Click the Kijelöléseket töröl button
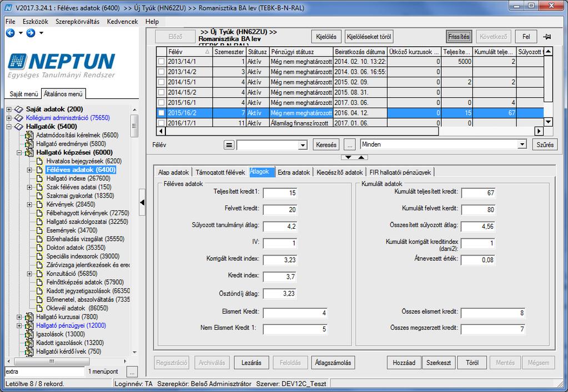 [369, 37]
